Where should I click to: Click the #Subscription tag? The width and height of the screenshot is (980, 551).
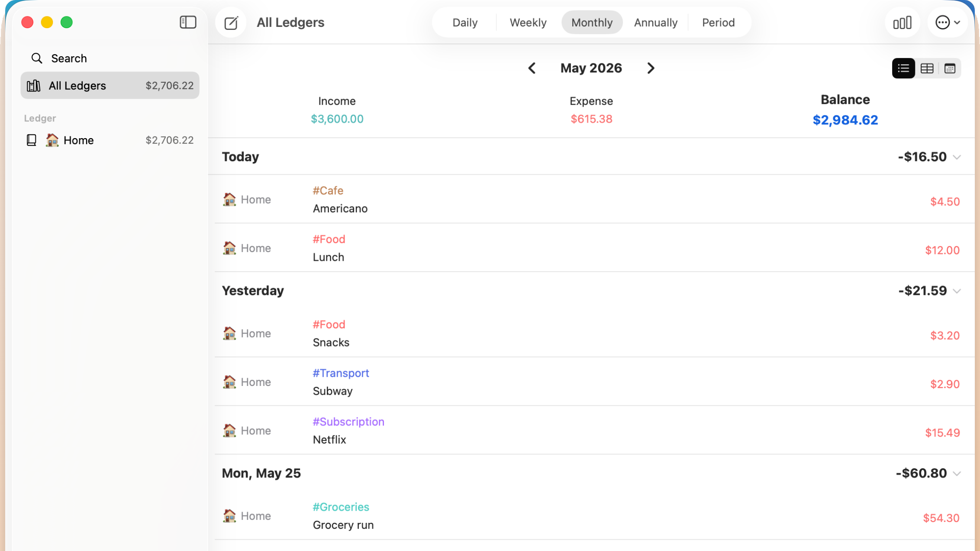(348, 421)
